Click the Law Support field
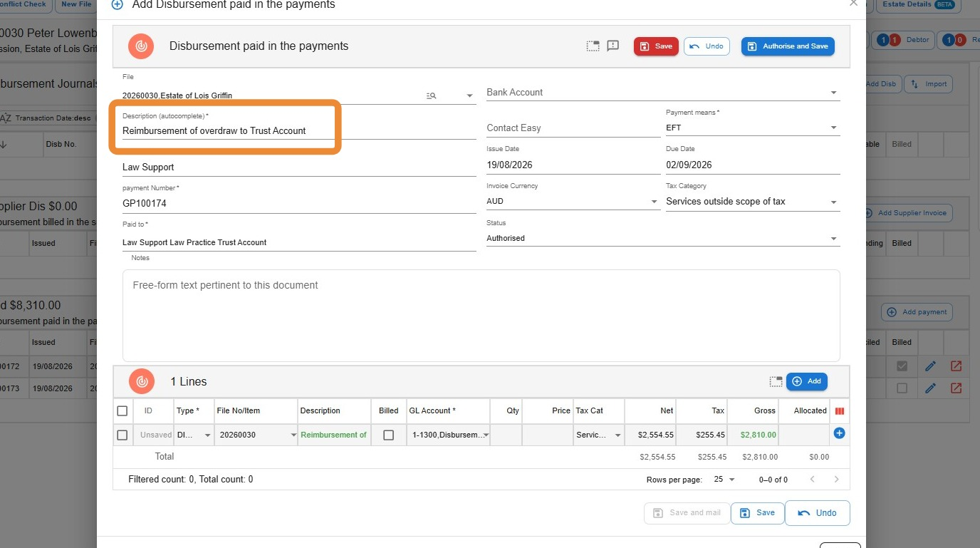The width and height of the screenshot is (980, 548). 299,167
